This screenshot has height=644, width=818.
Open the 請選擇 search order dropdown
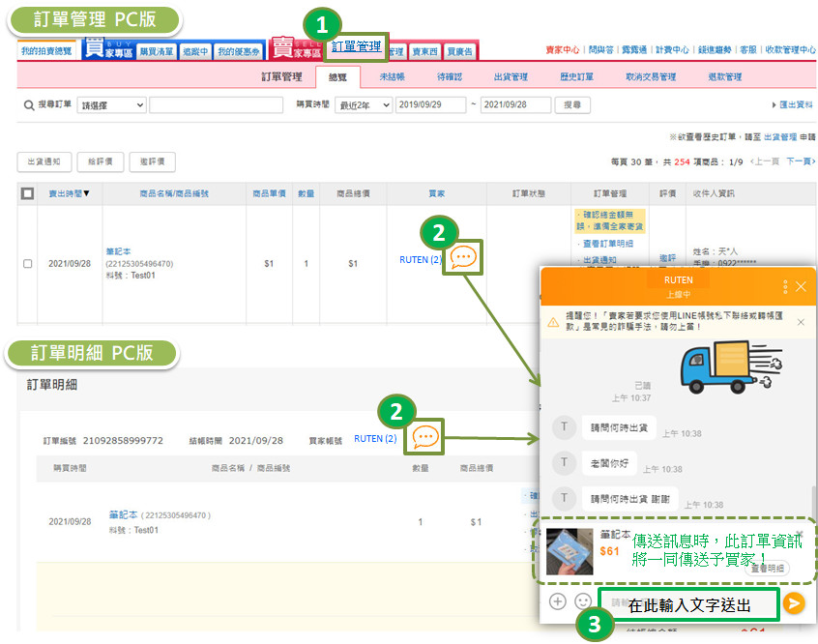[112, 104]
